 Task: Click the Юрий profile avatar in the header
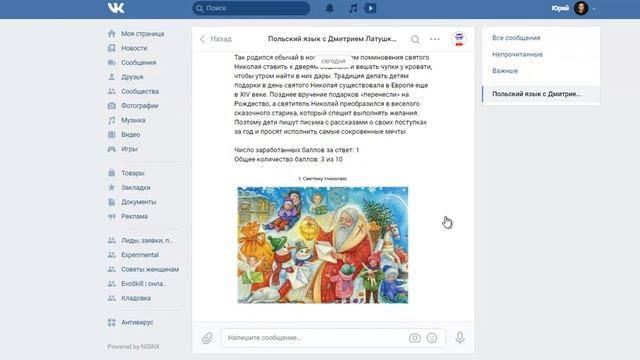tap(581, 8)
